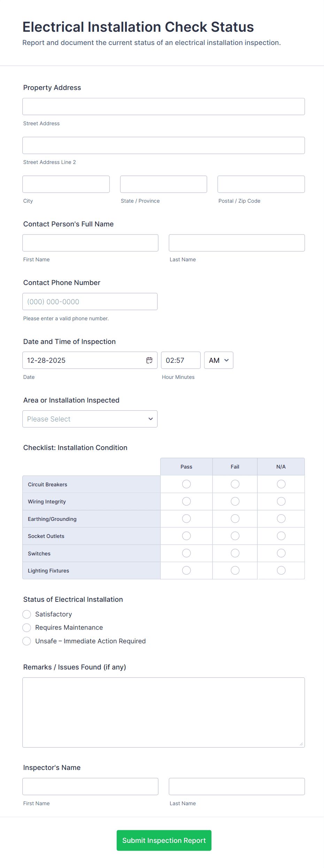
Task: Click the Postal / Zip Code field
Action: (x=261, y=184)
